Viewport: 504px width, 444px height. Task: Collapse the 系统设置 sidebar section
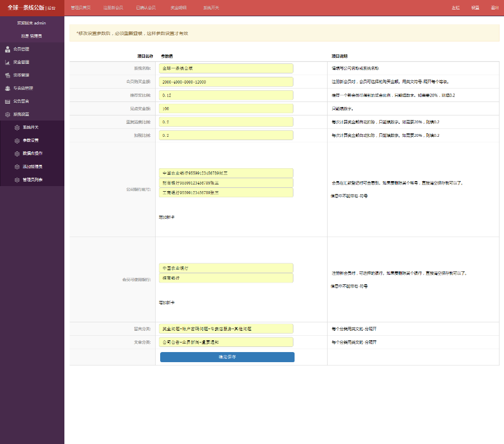(x=21, y=114)
